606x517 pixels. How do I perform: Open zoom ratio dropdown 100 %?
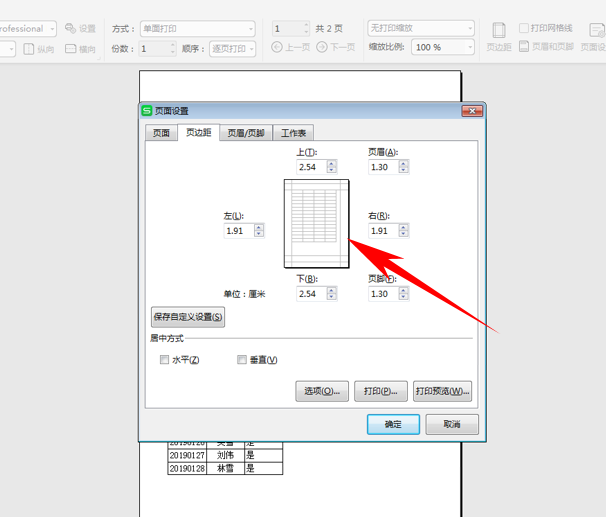pos(470,47)
